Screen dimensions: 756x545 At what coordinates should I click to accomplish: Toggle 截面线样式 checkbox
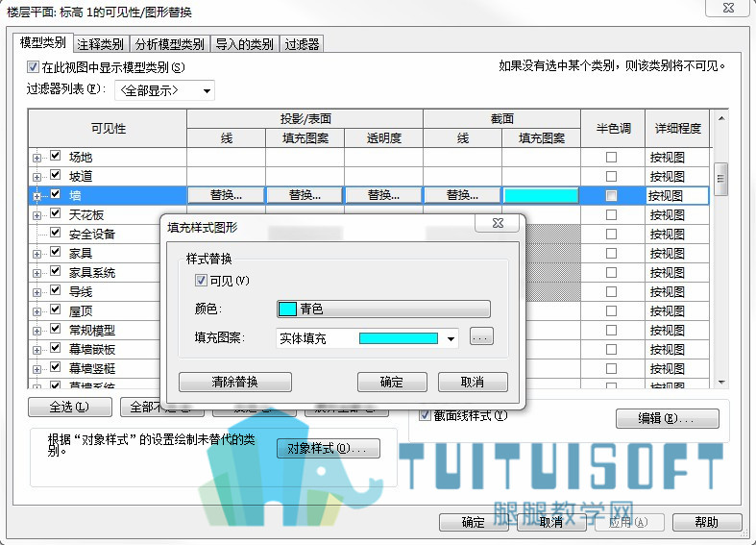425,415
